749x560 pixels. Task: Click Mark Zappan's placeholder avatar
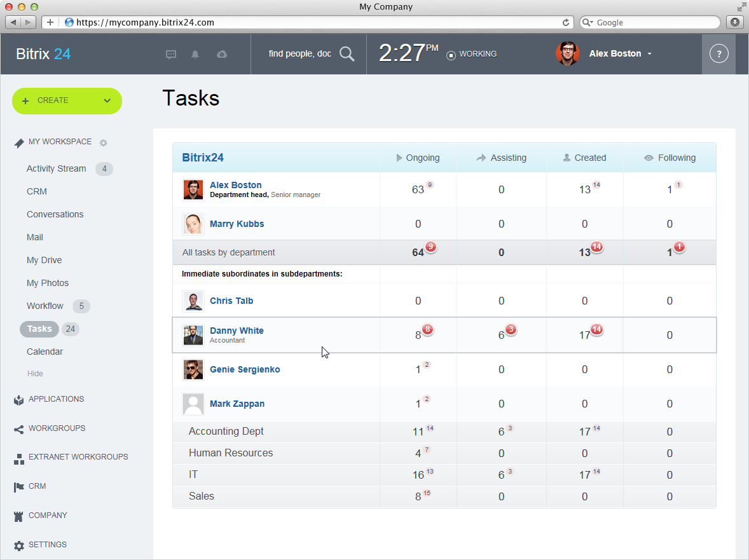point(193,404)
